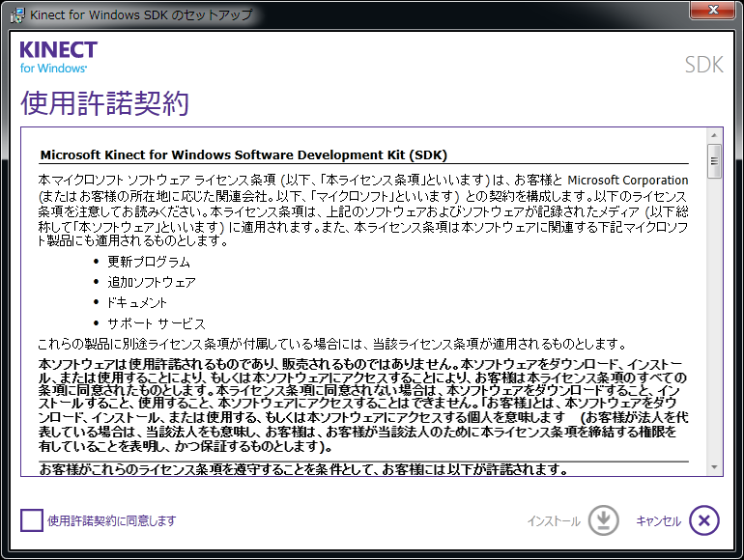
Task: Click the 更新プログラム bullet item
Action: pyautogui.click(x=149, y=262)
